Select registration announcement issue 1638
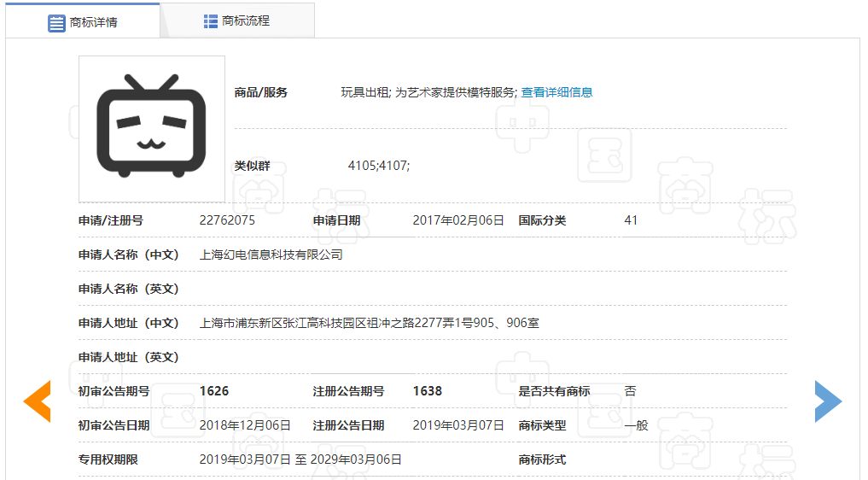 tap(428, 391)
